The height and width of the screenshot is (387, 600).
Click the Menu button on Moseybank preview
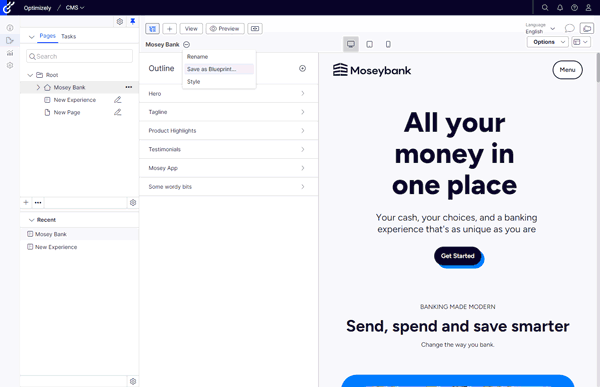point(567,70)
